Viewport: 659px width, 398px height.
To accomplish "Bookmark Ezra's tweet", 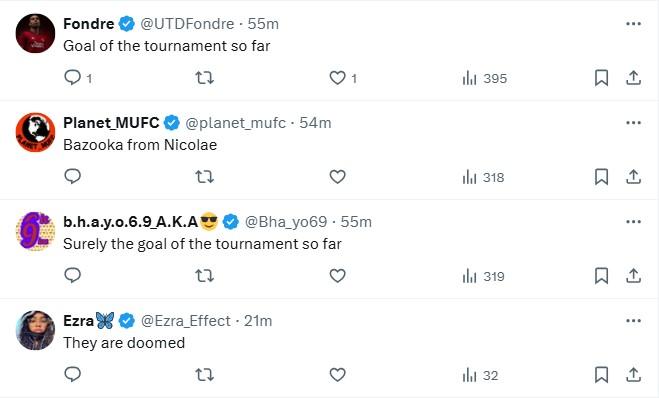I will [601, 375].
